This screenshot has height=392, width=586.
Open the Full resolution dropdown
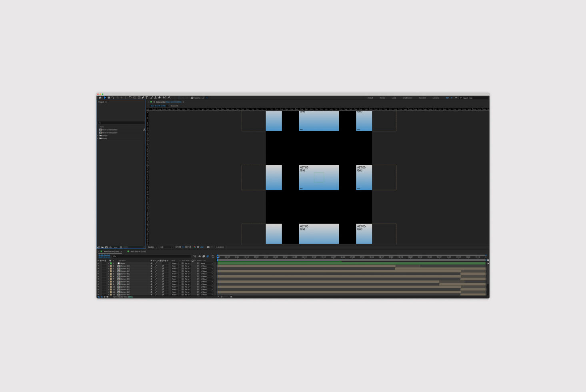point(166,247)
